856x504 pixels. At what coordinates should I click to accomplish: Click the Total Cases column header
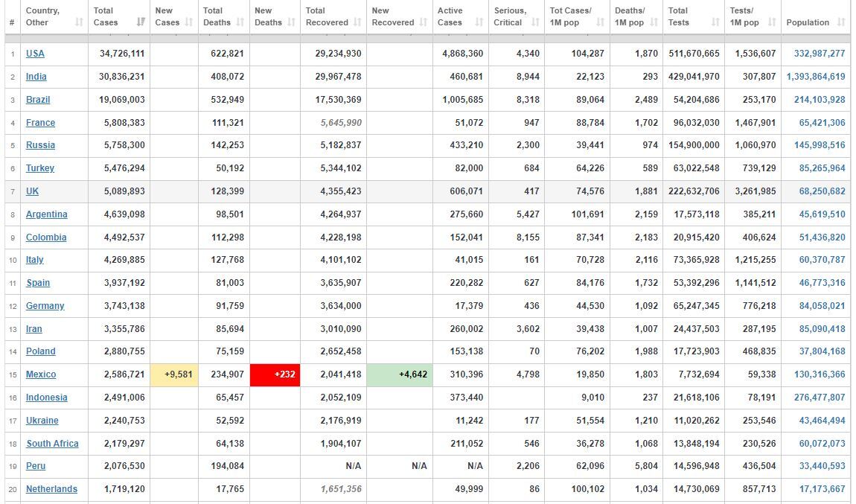[119, 17]
